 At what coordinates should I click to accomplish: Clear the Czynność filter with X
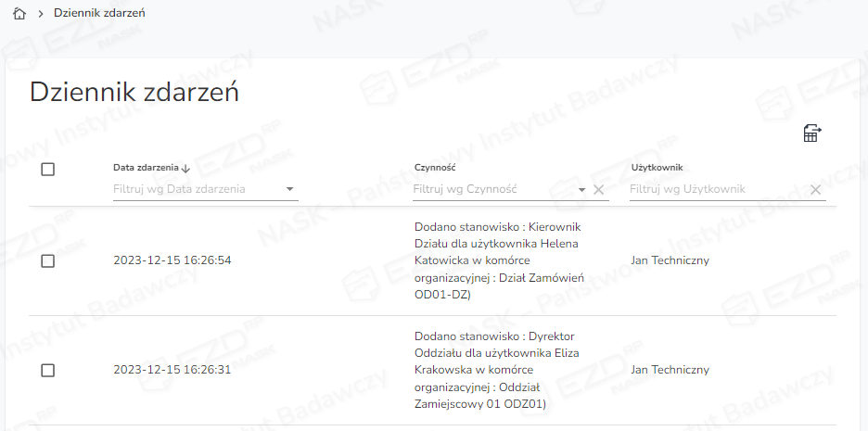click(x=599, y=190)
